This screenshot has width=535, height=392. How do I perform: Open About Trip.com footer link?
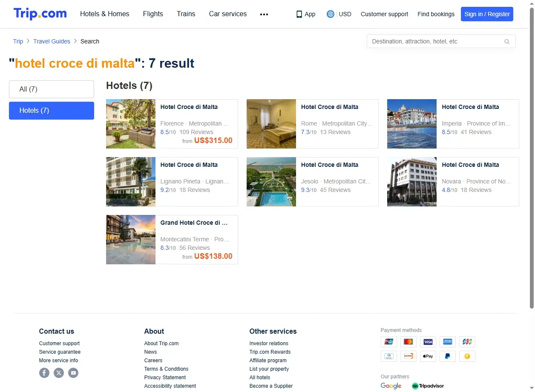coord(161,343)
